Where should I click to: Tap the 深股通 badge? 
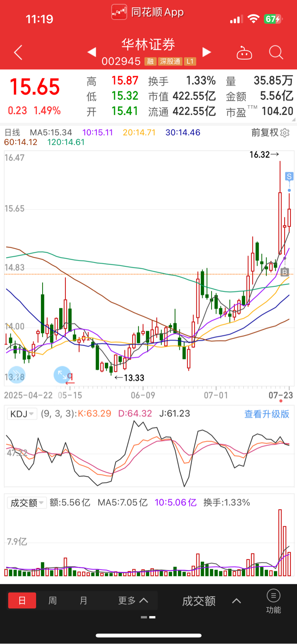click(x=170, y=61)
